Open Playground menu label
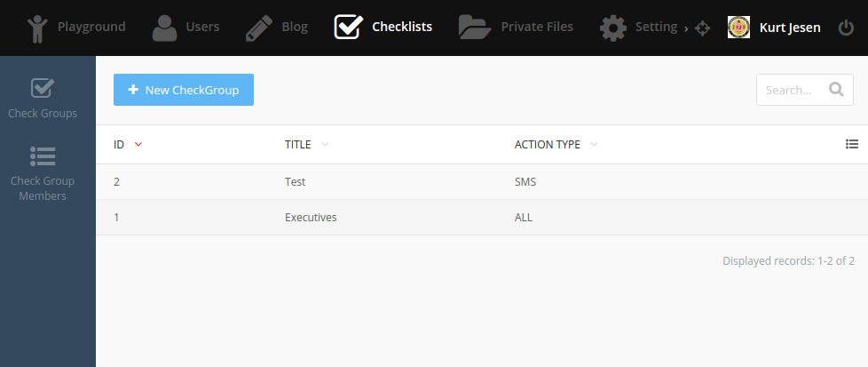This screenshot has width=868, height=367. point(91,27)
